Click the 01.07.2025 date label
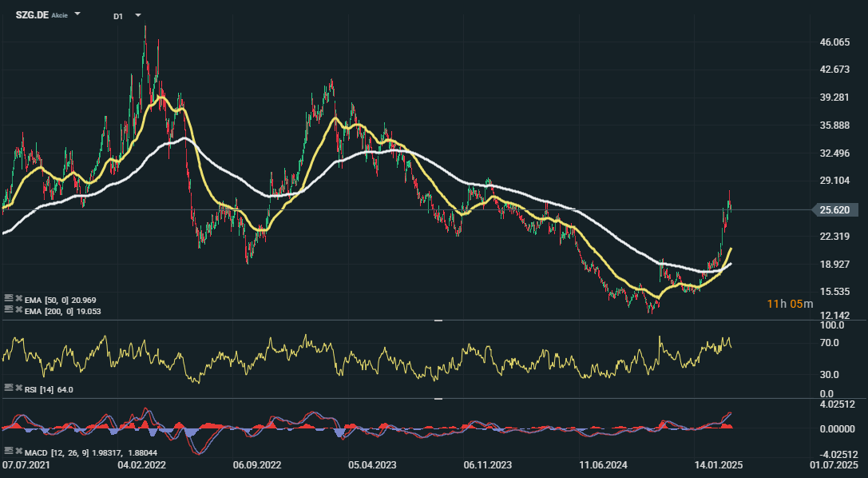Image resolution: width=868 pixels, height=478 pixels. pos(834,464)
